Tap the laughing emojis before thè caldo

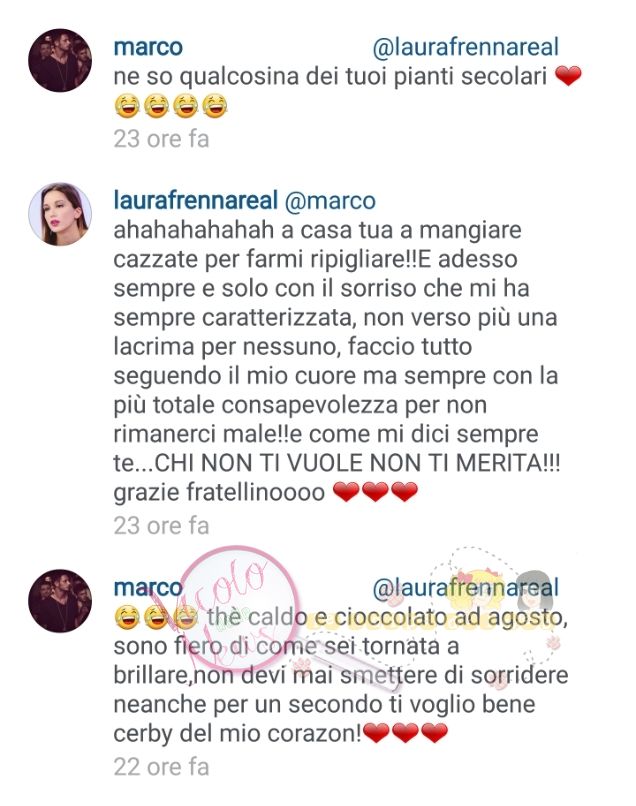(x=156, y=617)
